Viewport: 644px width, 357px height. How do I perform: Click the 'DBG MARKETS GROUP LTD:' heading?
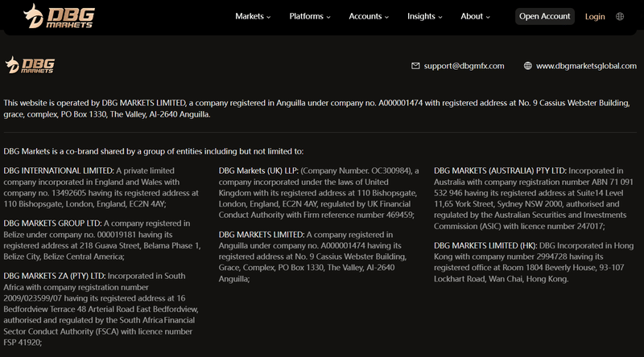pos(52,224)
